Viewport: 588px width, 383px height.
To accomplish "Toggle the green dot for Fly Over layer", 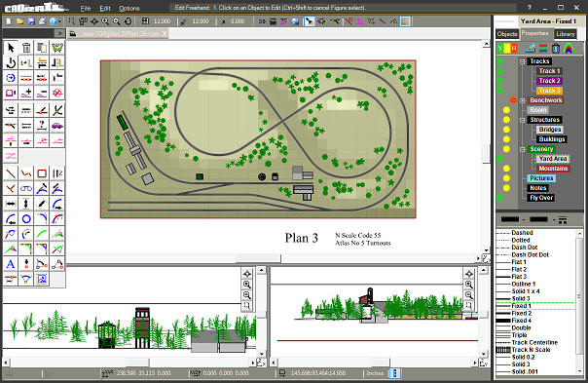I will coord(499,198).
